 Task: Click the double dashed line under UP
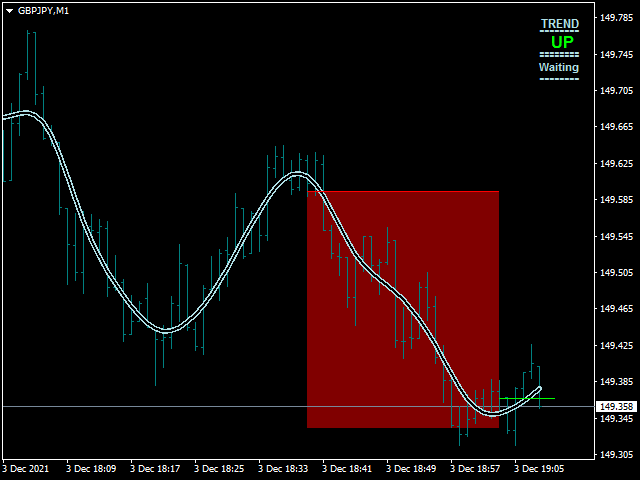[559, 54]
